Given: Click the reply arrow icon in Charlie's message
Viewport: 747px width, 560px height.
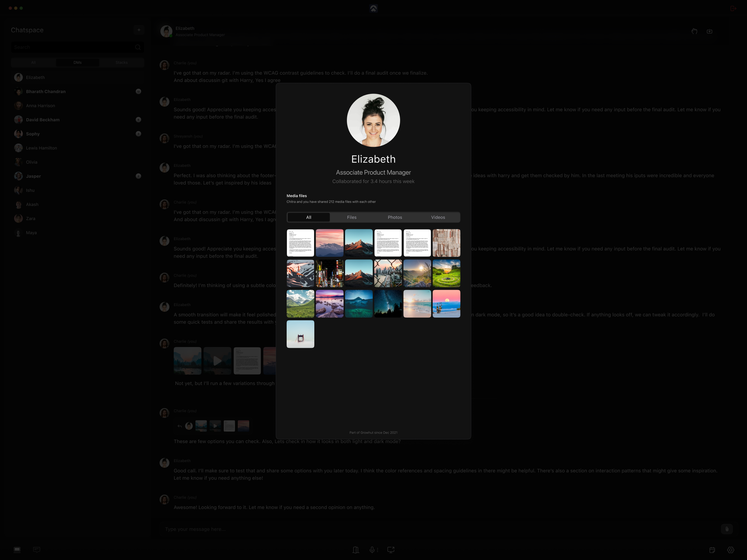Looking at the screenshot, I should (x=180, y=426).
